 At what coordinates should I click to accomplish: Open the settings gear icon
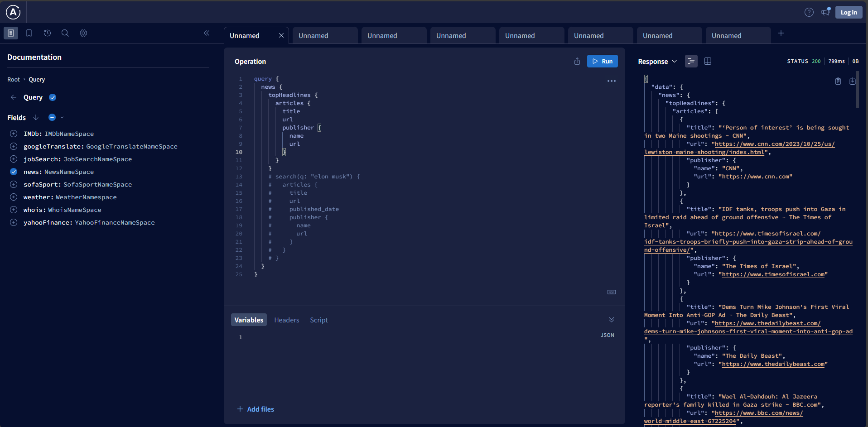coord(83,33)
